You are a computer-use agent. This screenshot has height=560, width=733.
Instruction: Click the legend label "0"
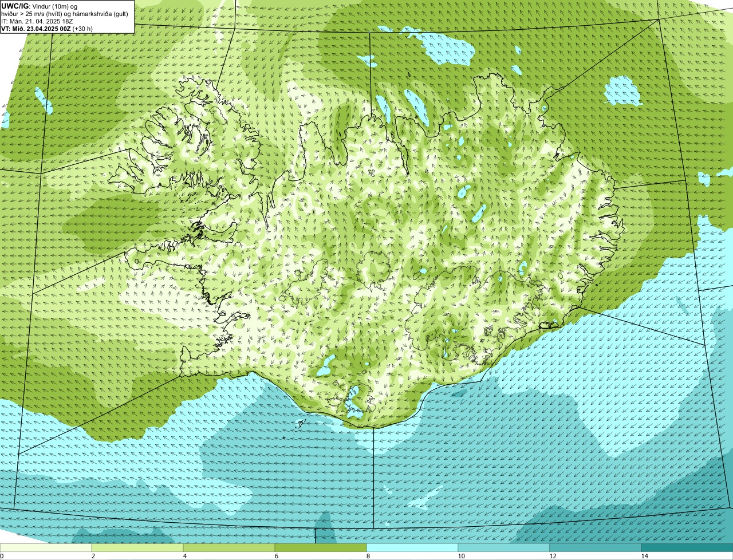[2, 556]
